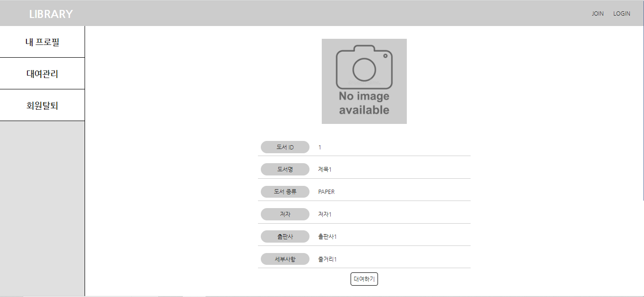This screenshot has height=297, width=644.
Task: Click the camera icon in the image placeholder
Action: pyautogui.click(x=364, y=69)
